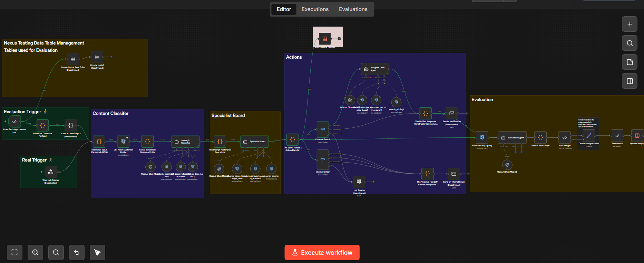Tidy up the workflow with broom icon
This screenshot has width=644, height=263.
tap(97, 252)
